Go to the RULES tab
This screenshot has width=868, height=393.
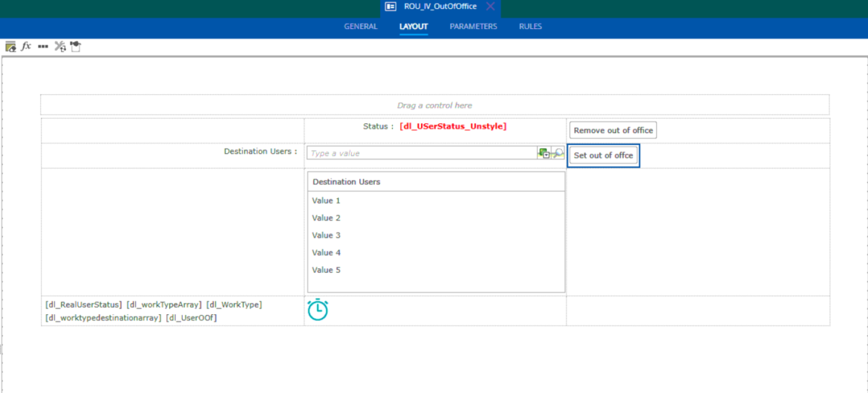[x=530, y=27]
